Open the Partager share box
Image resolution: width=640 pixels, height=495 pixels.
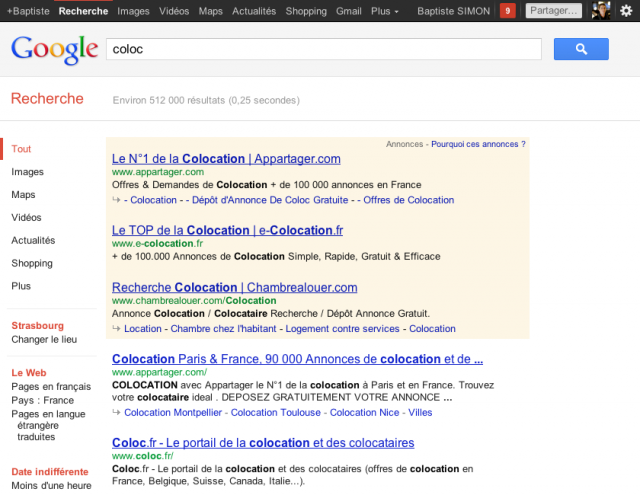553,11
